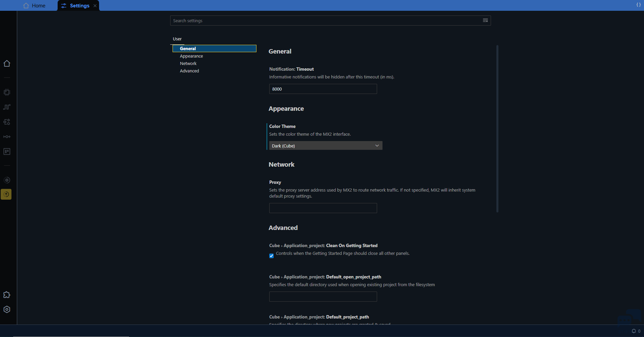Click the yellow highlighted upload arrow icon
Screen dimensions: 644x337
click(6, 194)
